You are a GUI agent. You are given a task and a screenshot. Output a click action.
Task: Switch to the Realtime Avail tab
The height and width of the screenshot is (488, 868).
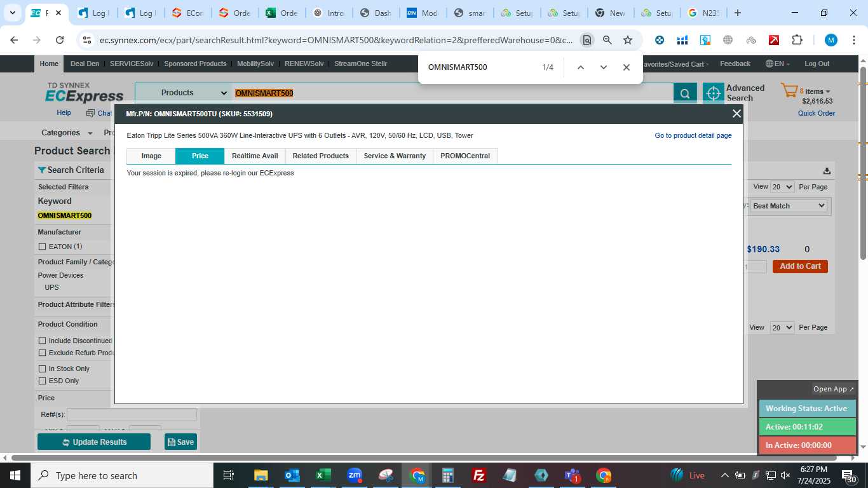(x=255, y=156)
